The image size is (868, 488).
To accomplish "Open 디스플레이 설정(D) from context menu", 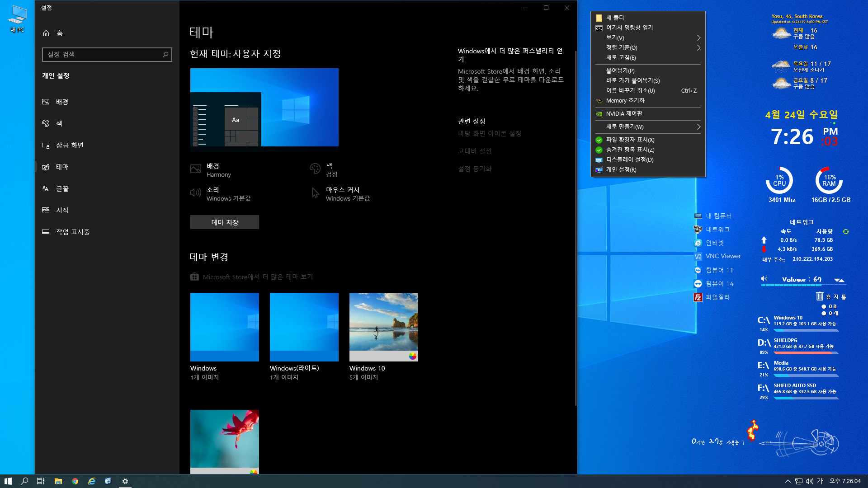I will coord(648,160).
